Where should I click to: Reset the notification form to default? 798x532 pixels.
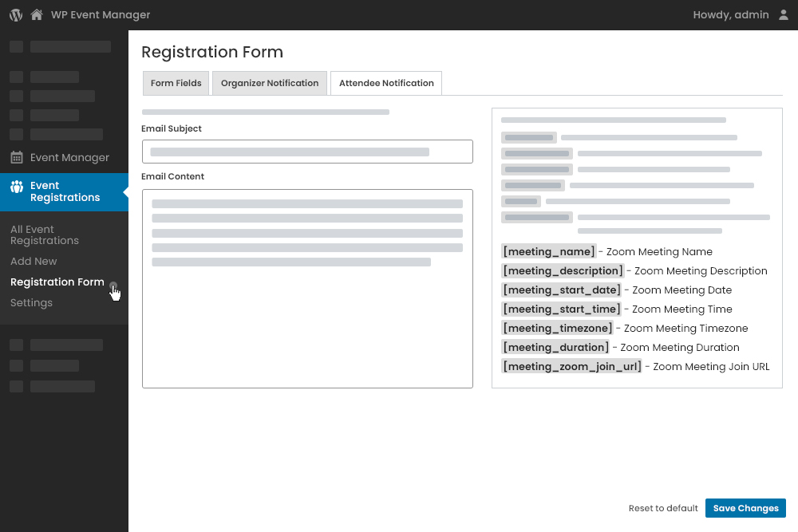(663, 508)
